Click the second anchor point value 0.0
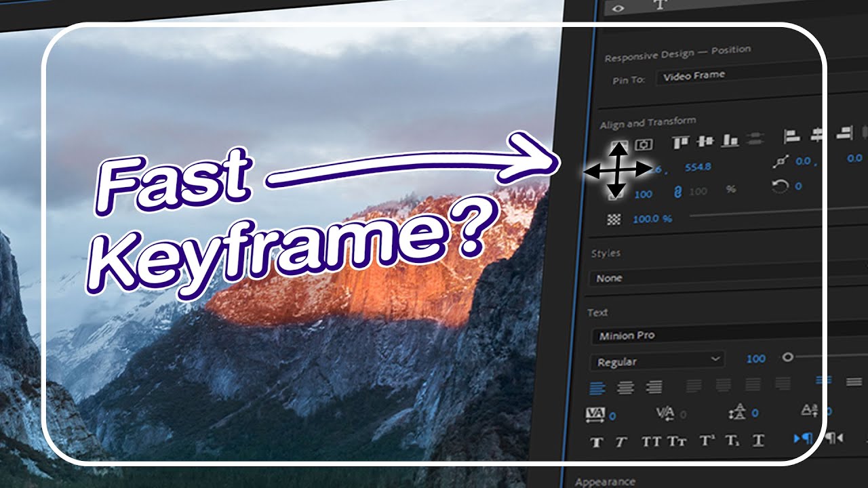Image resolution: width=868 pixels, height=488 pixels. (854, 159)
